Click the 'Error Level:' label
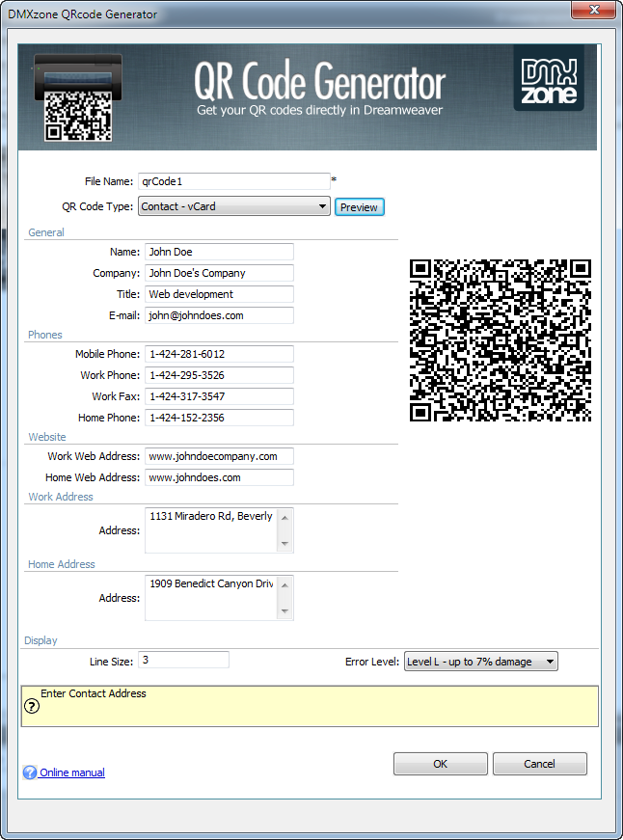Image resolution: width=623 pixels, height=840 pixels. pos(371,662)
